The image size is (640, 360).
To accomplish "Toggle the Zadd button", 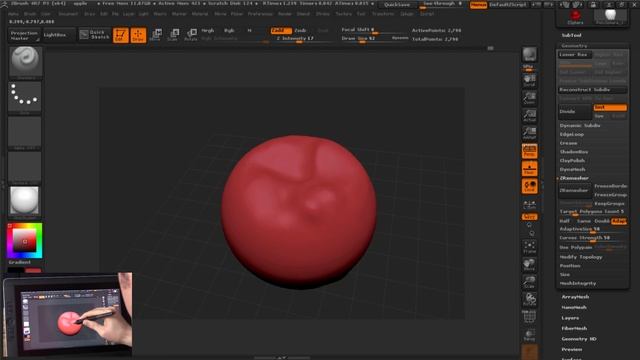I will [280, 31].
